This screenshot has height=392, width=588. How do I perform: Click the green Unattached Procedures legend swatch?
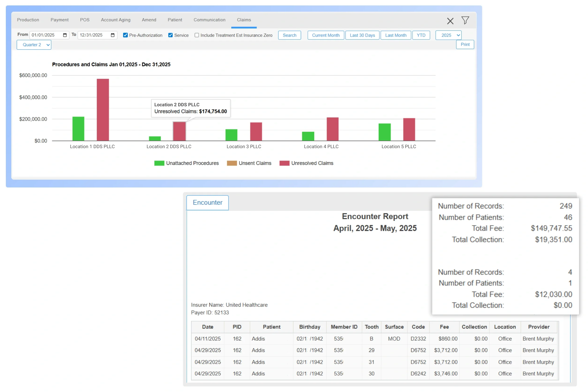click(159, 163)
